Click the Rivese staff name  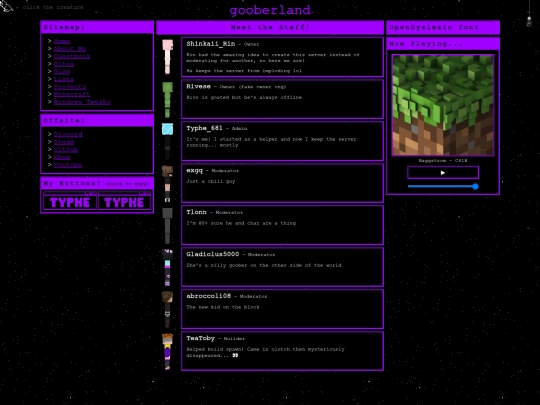[198, 86]
